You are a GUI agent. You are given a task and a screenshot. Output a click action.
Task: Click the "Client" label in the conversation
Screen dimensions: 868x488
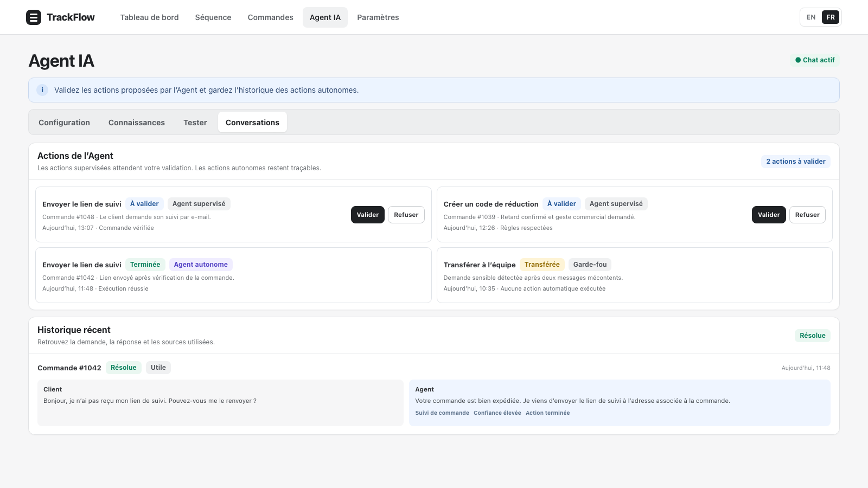(x=53, y=389)
